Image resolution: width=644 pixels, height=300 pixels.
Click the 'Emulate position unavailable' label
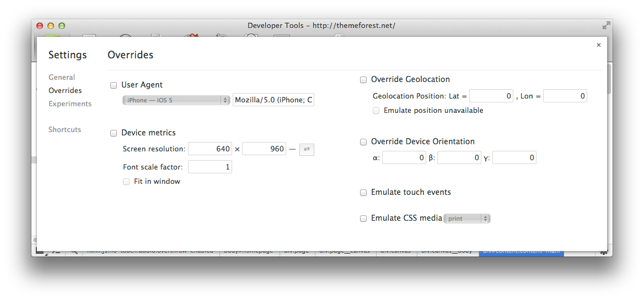pos(433,110)
